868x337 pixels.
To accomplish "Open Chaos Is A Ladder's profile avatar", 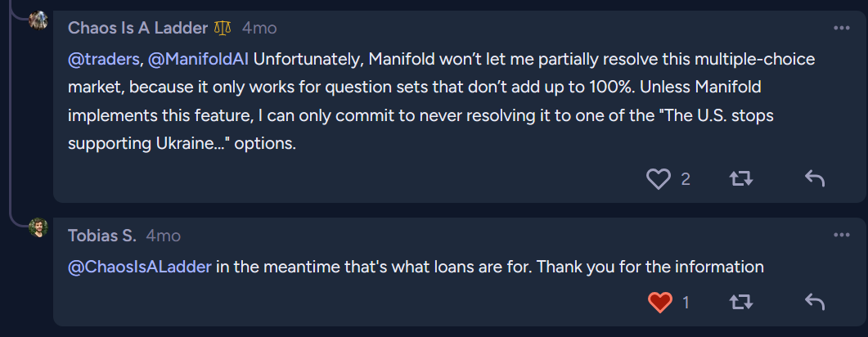I will pyautogui.click(x=38, y=20).
